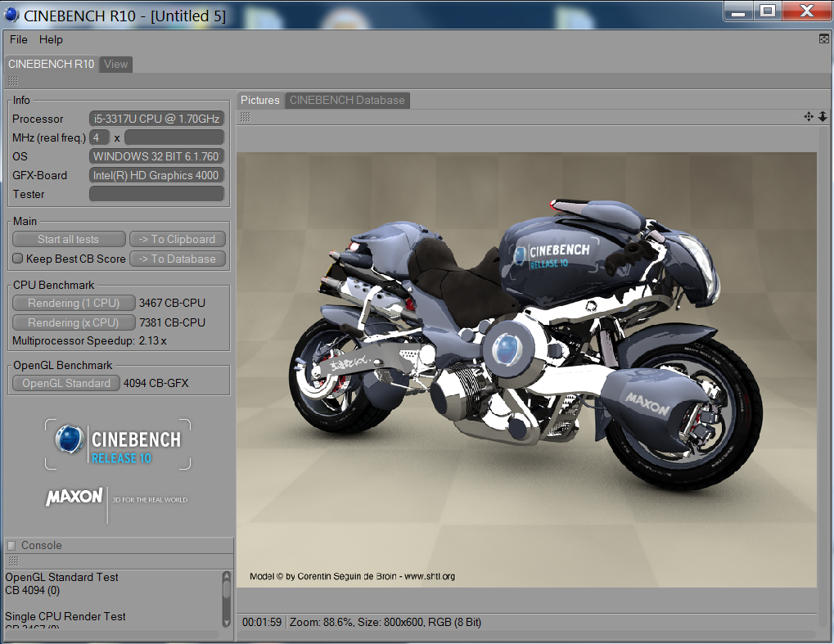Viewport: 834px width, 644px height.
Task: Run the Rendering (1 CPU) test
Action: (x=74, y=303)
